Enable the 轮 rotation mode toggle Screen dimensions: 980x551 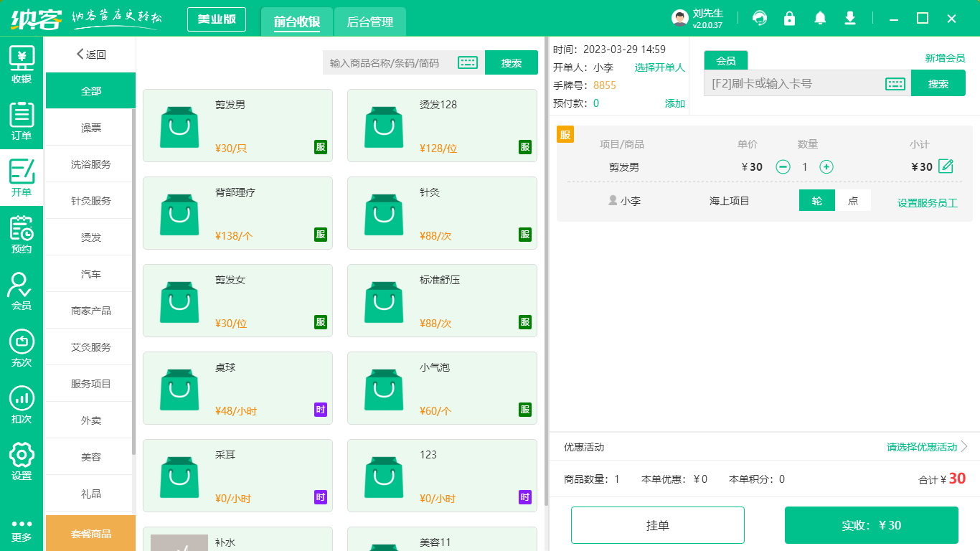816,202
